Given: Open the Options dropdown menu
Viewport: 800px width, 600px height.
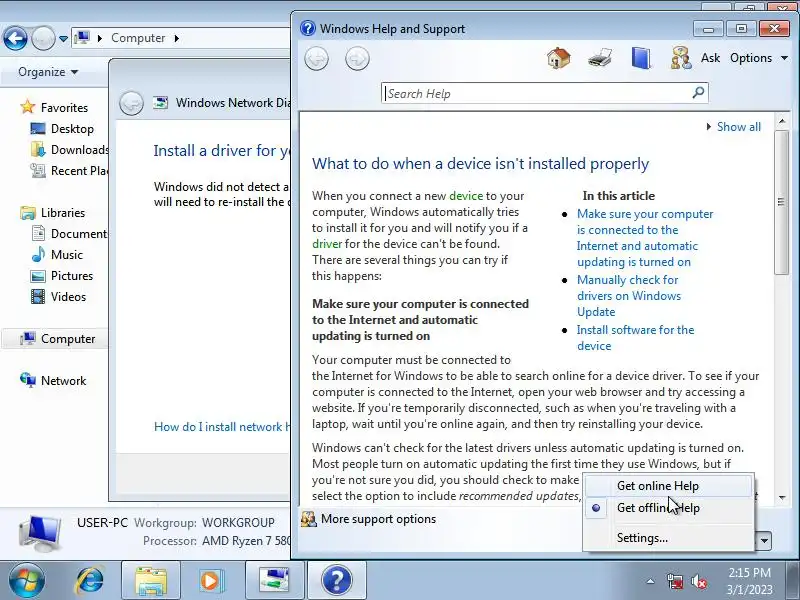Looking at the screenshot, I should tap(759, 58).
